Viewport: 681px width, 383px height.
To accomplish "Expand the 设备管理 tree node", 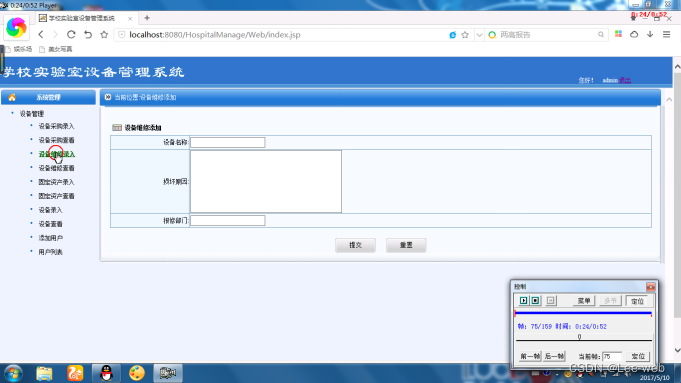I will pos(32,114).
